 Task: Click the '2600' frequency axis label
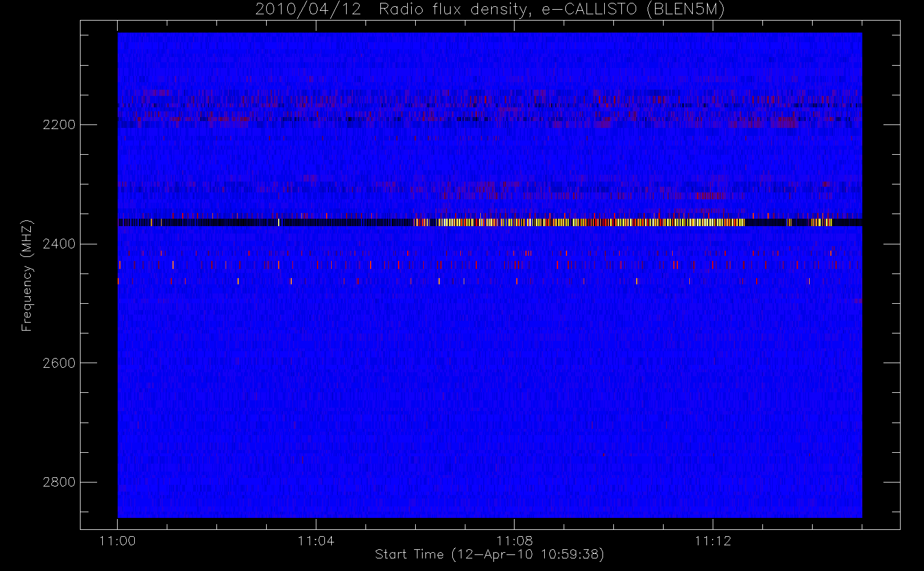pyautogui.click(x=59, y=363)
